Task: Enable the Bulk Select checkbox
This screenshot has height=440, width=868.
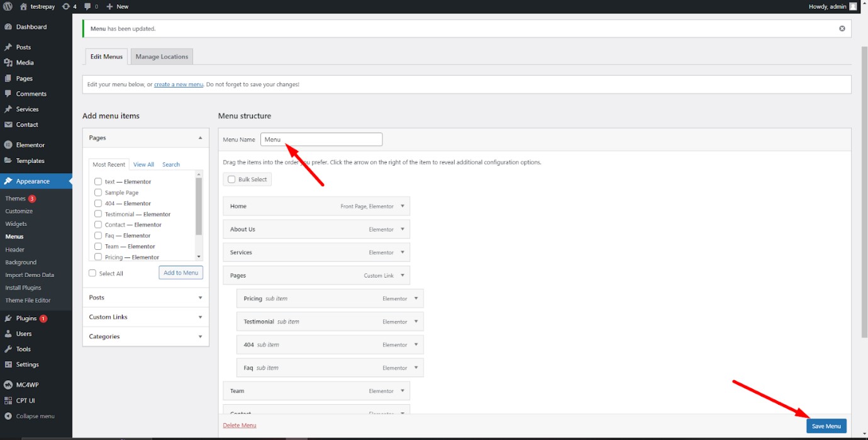Action: point(231,179)
